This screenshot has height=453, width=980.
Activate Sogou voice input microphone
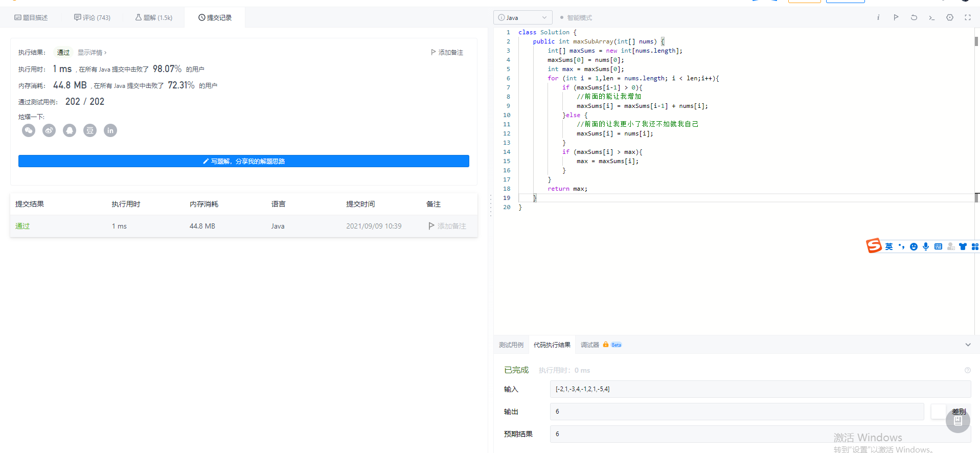point(926,246)
